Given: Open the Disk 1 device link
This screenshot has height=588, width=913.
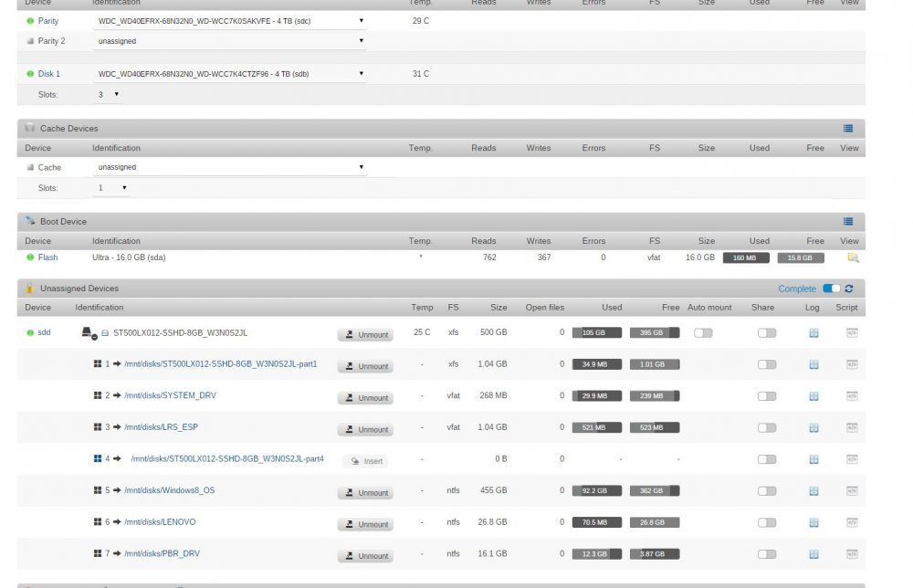Looking at the screenshot, I should coord(49,74).
